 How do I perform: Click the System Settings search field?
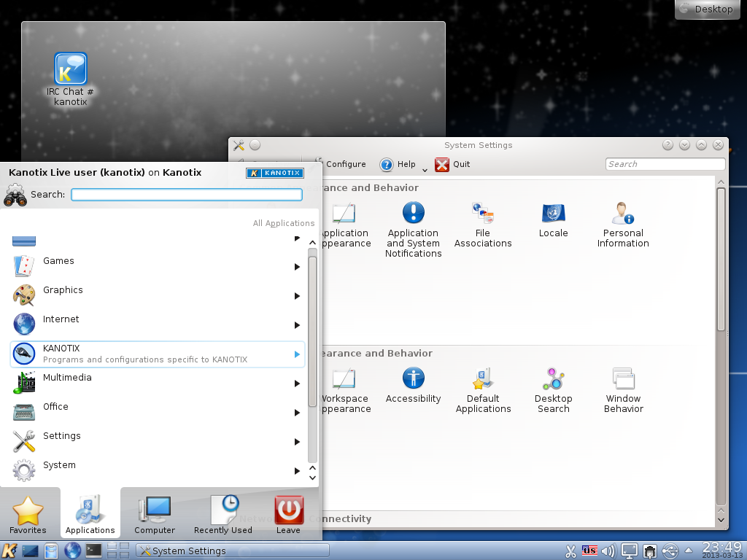665,164
